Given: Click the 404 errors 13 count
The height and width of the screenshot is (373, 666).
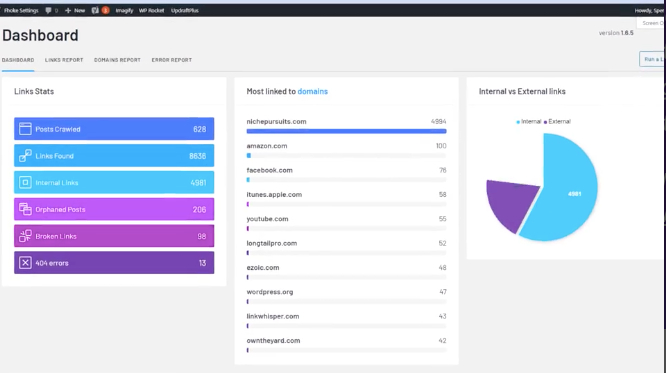Looking at the screenshot, I should coord(203,263).
